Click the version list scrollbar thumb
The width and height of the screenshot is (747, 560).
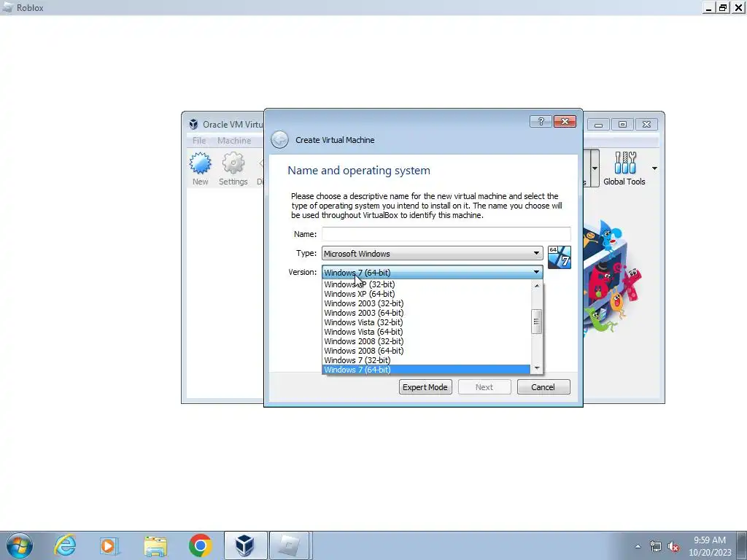537,322
